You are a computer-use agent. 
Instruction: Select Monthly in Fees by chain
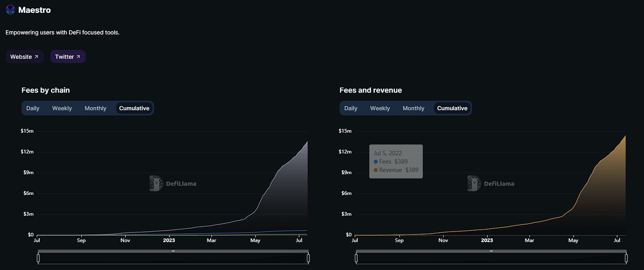(96, 108)
